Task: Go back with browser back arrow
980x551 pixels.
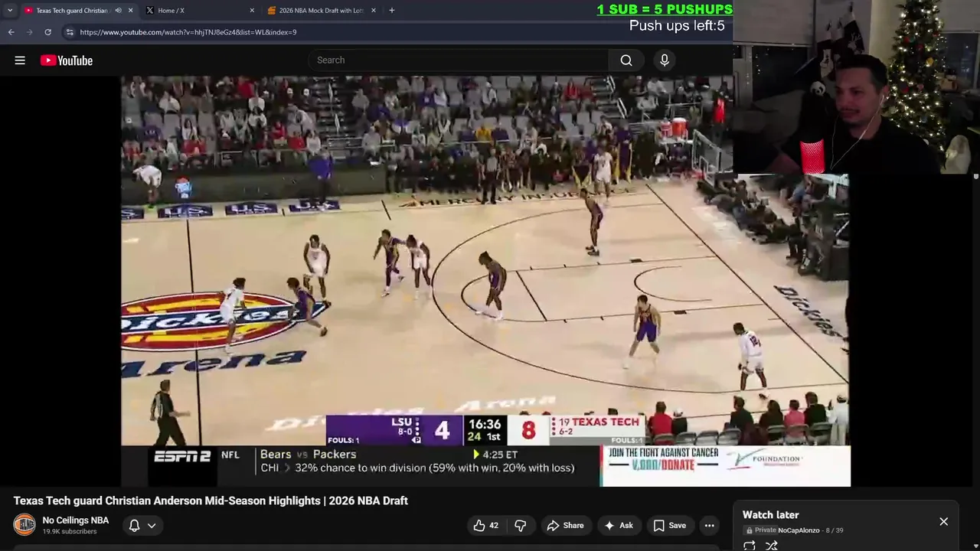Action: point(11,32)
